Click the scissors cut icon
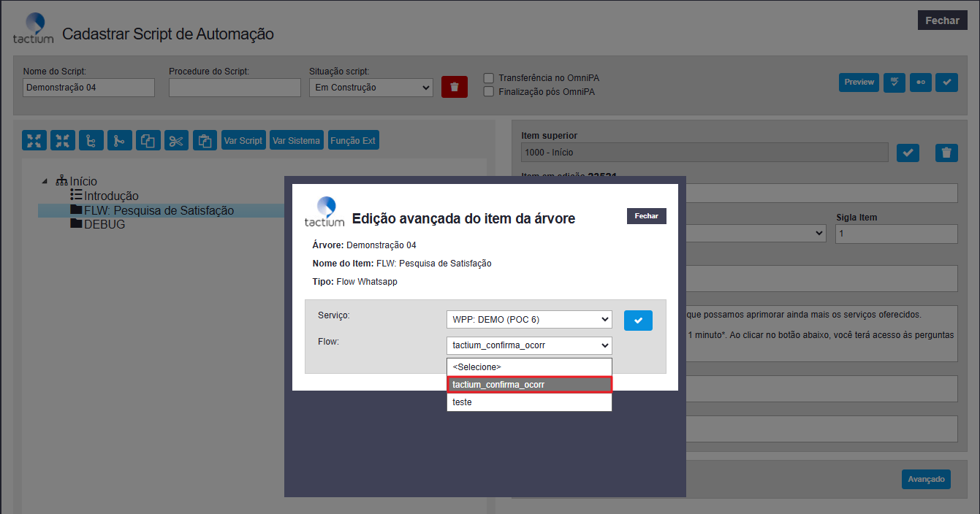Image resolution: width=980 pixels, height=514 pixels. [x=176, y=141]
